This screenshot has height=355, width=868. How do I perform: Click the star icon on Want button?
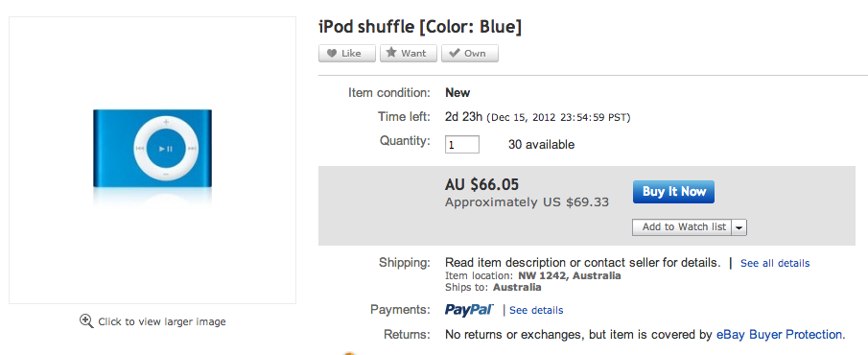(391, 53)
